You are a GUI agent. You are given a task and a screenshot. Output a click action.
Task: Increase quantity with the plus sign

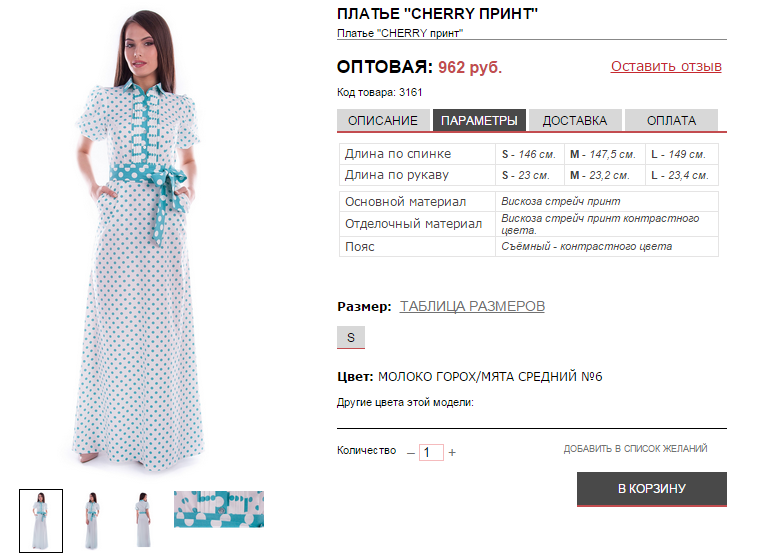pos(452,453)
